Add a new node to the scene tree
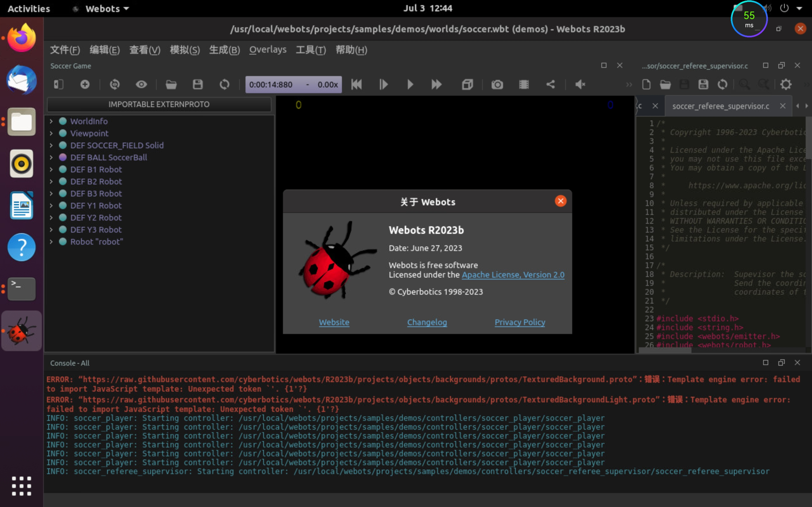Image resolution: width=812 pixels, height=507 pixels. point(85,85)
